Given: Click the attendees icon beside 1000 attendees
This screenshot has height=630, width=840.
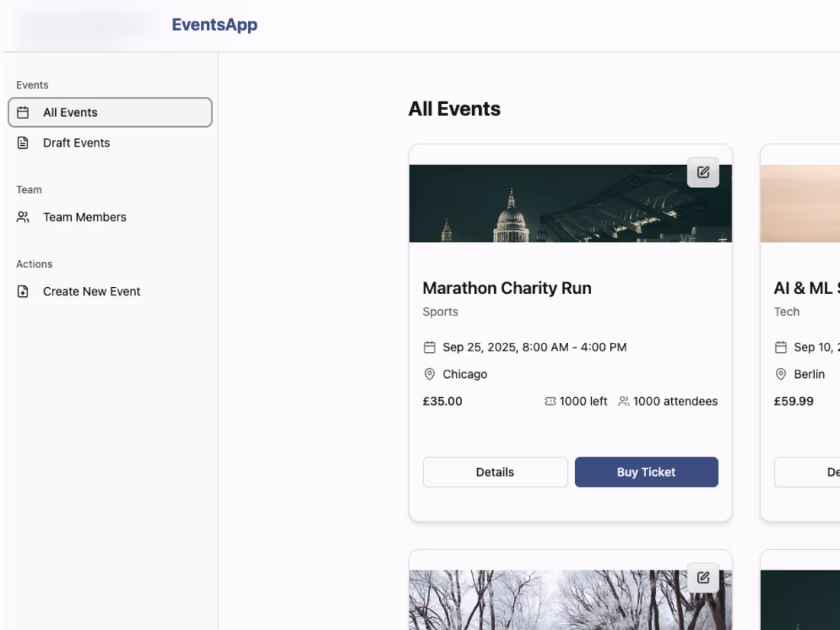Looking at the screenshot, I should point(623,401).
